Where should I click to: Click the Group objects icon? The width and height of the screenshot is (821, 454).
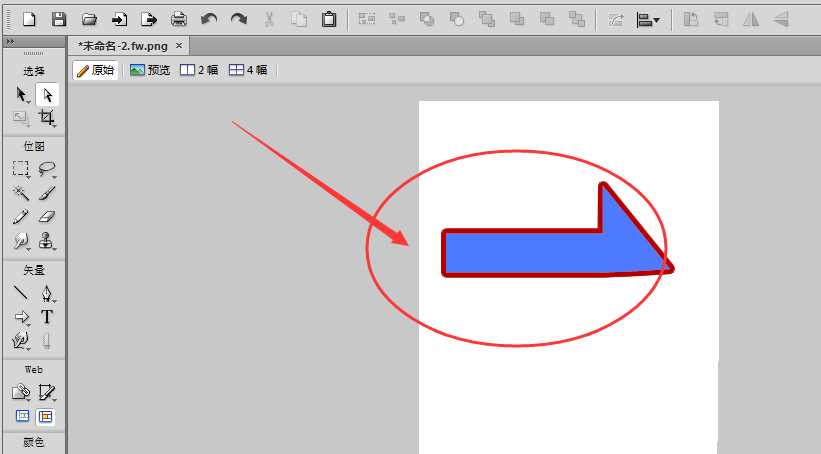367,20
